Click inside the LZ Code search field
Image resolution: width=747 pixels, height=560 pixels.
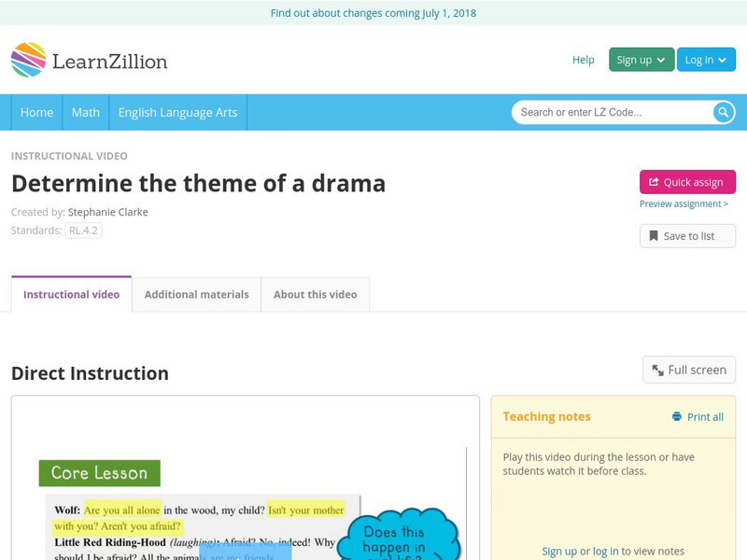607,111
